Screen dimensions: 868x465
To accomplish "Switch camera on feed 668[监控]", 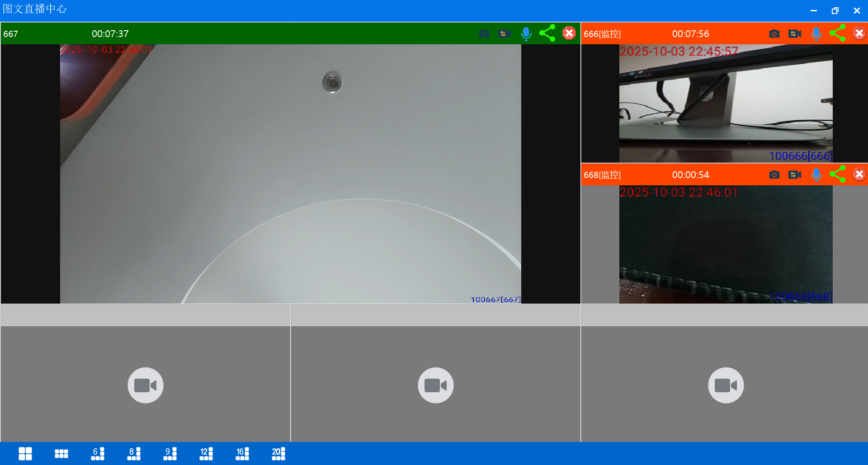I will (x=794, y=175).
